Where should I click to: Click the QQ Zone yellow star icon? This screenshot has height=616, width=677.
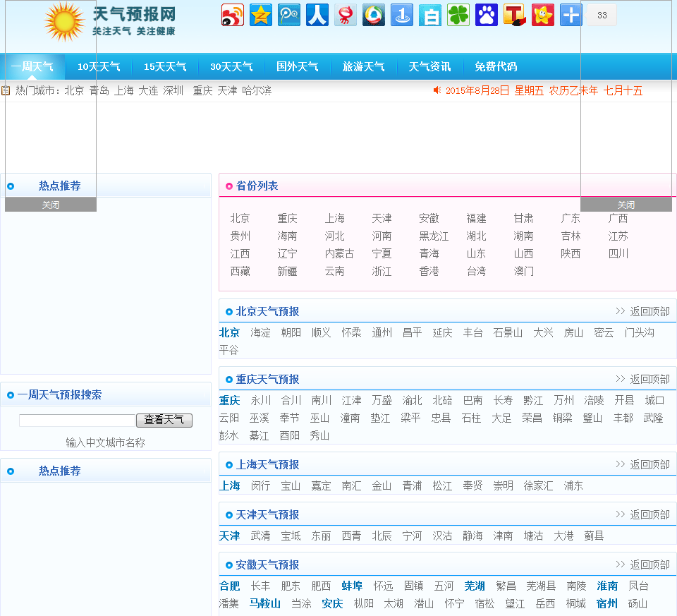pyautogui.click(x=261, y=15)
